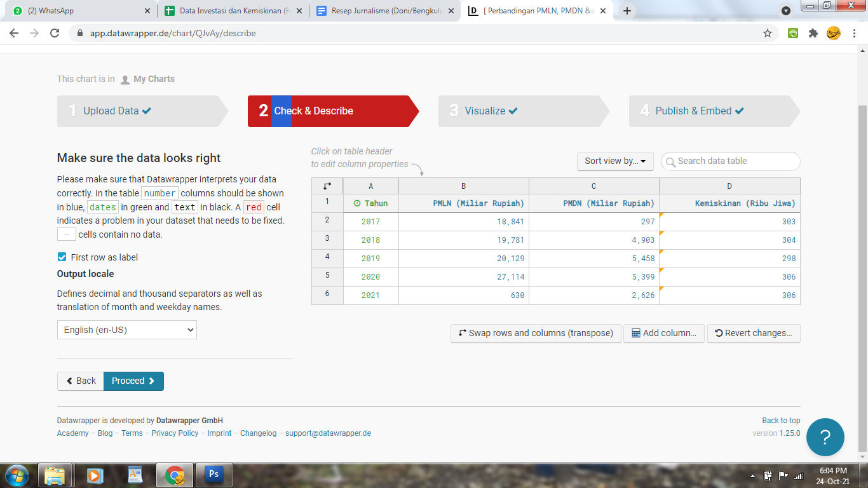Click the browser back arrow
The width and height of the screenshot is (868, 488).
coord(14,33)
